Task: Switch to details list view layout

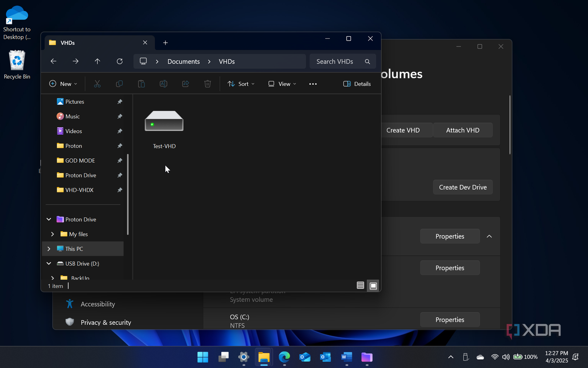Action: click(x=360, y=286)
